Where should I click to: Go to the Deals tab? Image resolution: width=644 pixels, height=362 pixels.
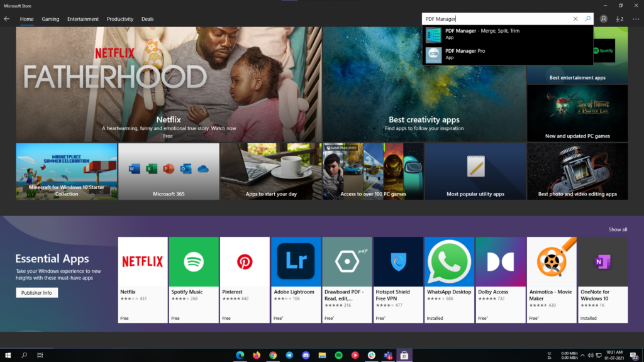tap(147, 19)
